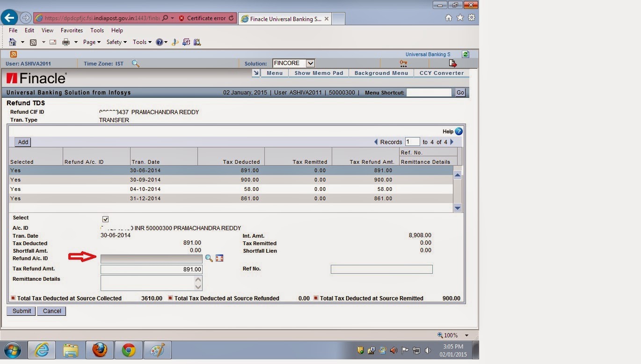Click the red icon beside the Refund A/c. ID search
The image size is (641, 364).
[x=219, y=258]
